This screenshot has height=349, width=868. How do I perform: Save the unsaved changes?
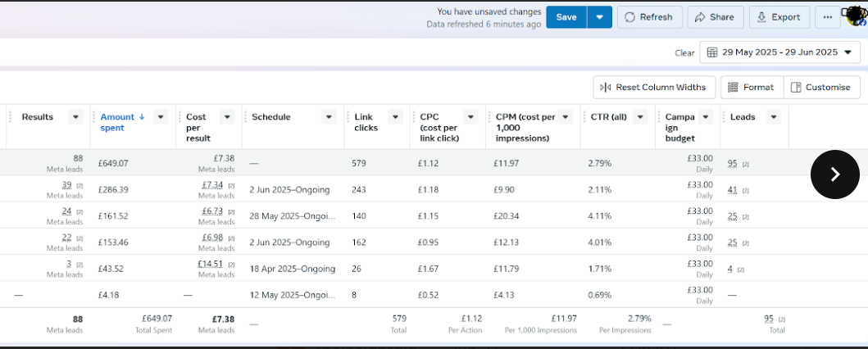(x=566, y=17)
